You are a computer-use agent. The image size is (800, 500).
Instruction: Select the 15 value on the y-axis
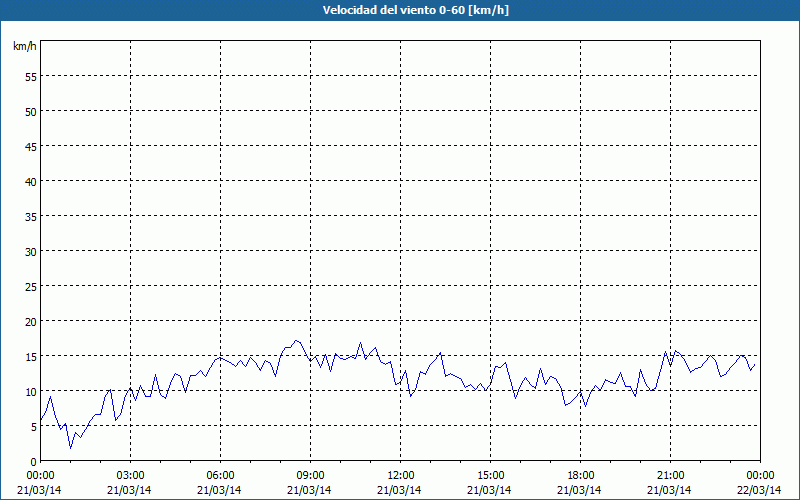(x=31, y=357)
